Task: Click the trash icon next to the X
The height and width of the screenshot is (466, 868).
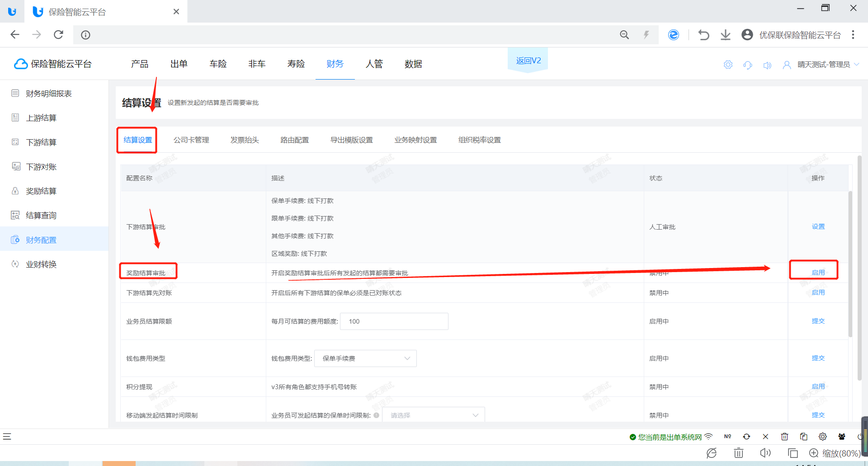Action: click(x=784, y=437)
